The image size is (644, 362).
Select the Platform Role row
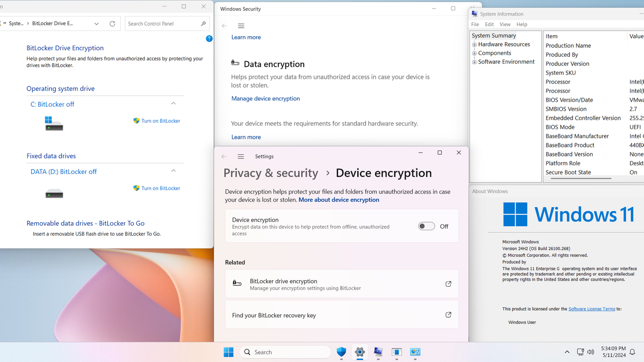tap(594, 163)
